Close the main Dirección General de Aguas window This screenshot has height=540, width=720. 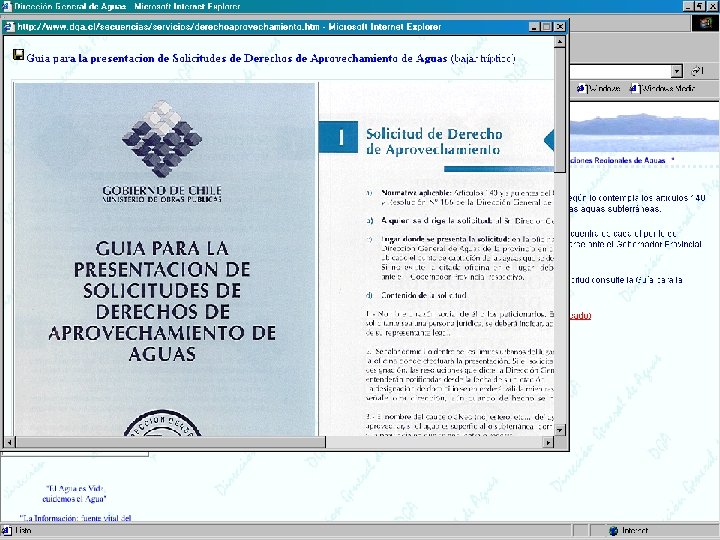click(711, 6)
